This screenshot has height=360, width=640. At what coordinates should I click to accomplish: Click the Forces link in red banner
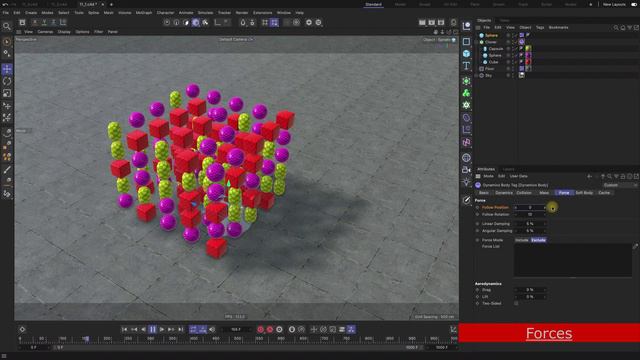click(x=549, y=333)
